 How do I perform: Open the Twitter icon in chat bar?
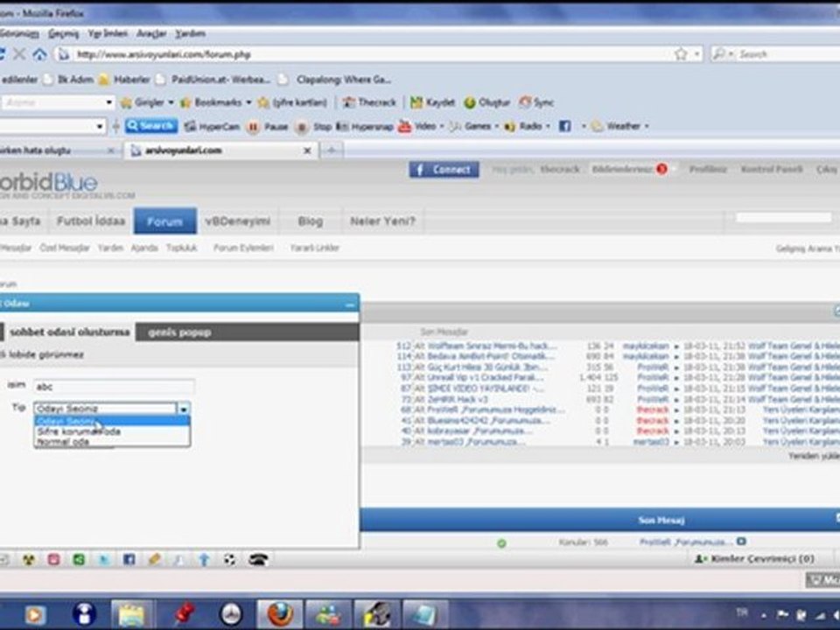[104, 560]
